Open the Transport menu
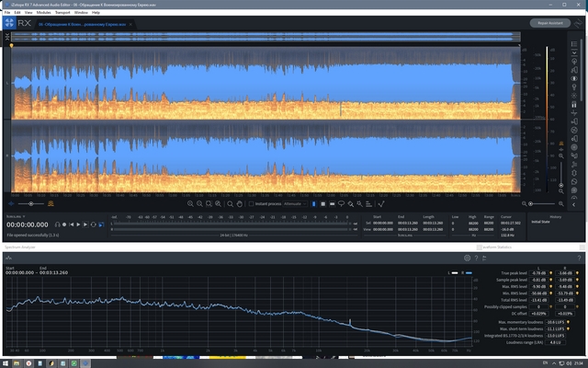588x368 pixels. [x=61, y=13]
